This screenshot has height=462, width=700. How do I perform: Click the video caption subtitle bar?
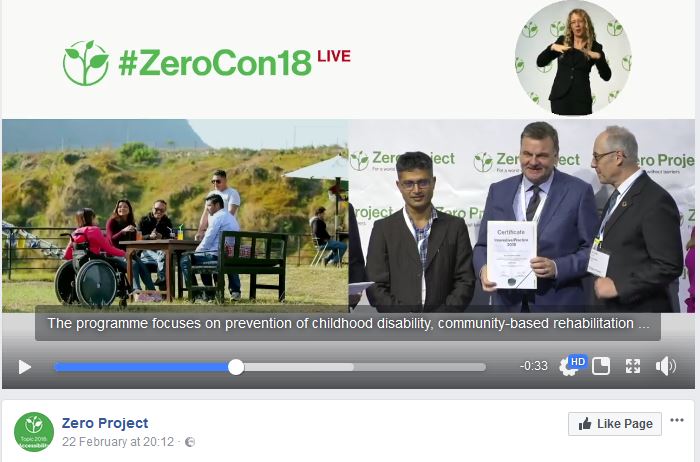[348, 324]
